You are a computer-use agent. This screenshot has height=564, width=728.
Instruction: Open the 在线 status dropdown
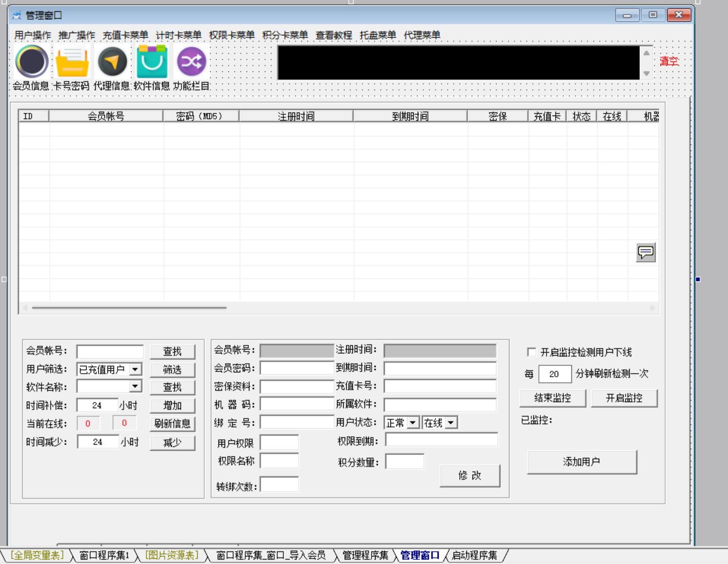(x=451, y=422)
